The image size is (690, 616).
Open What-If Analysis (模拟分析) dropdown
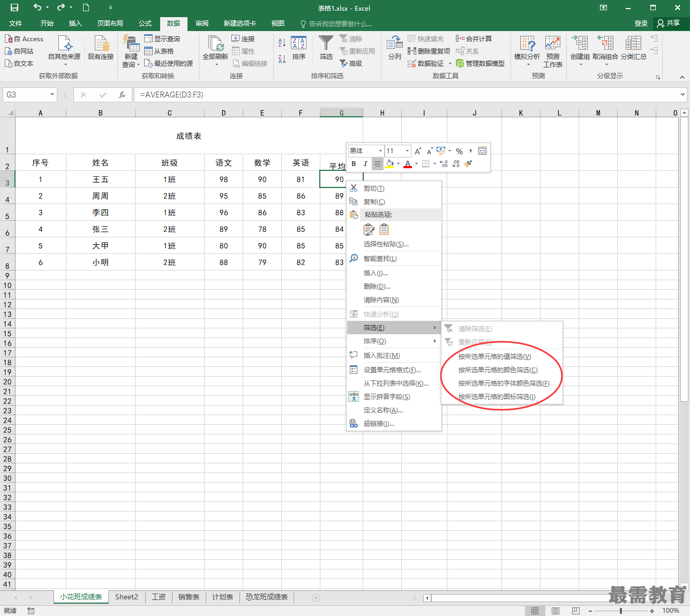[527, 50]
